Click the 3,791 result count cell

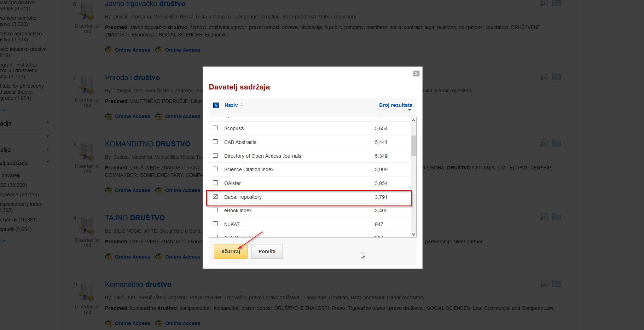(x=381, y=197)
